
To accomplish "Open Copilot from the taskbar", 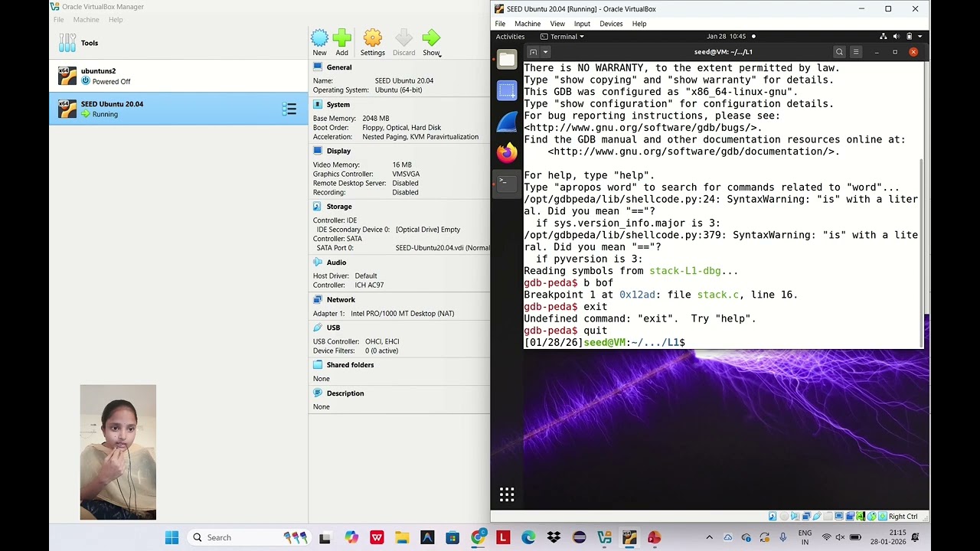I will 351,537.
